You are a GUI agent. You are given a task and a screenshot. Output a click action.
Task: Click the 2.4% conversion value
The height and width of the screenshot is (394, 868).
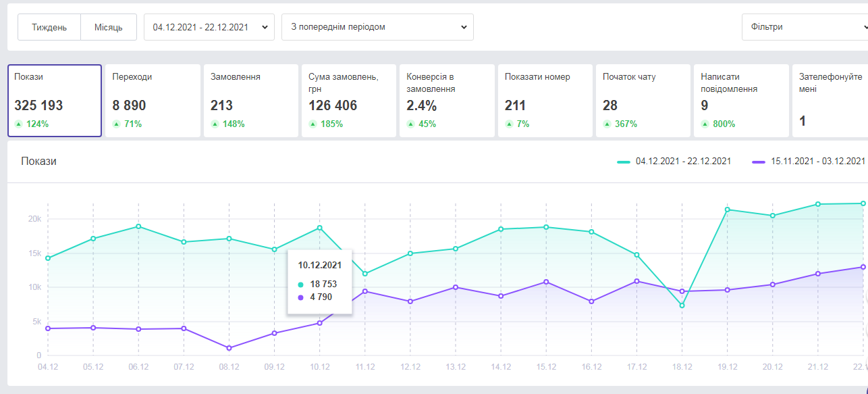(422, 105)
